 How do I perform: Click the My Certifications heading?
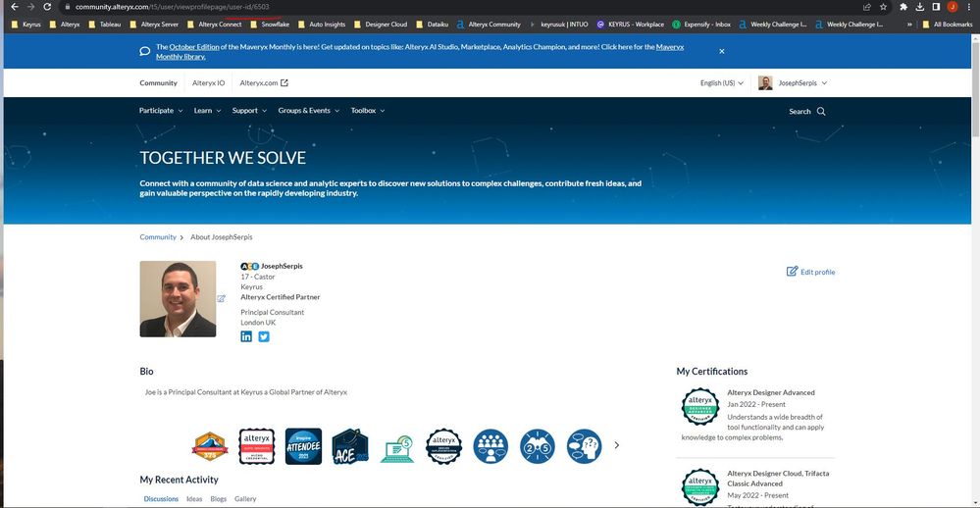click(x=712, y=371)
